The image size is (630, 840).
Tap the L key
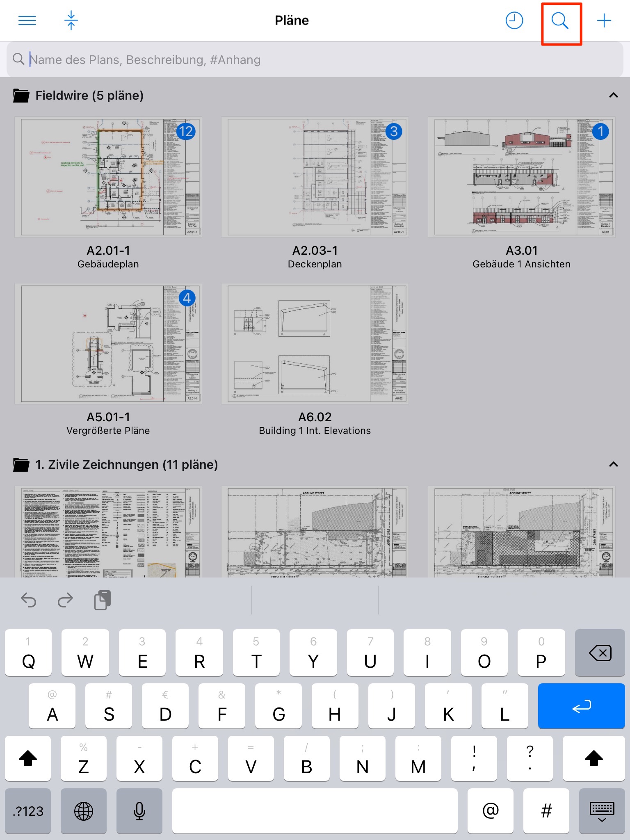click(505, 706)
